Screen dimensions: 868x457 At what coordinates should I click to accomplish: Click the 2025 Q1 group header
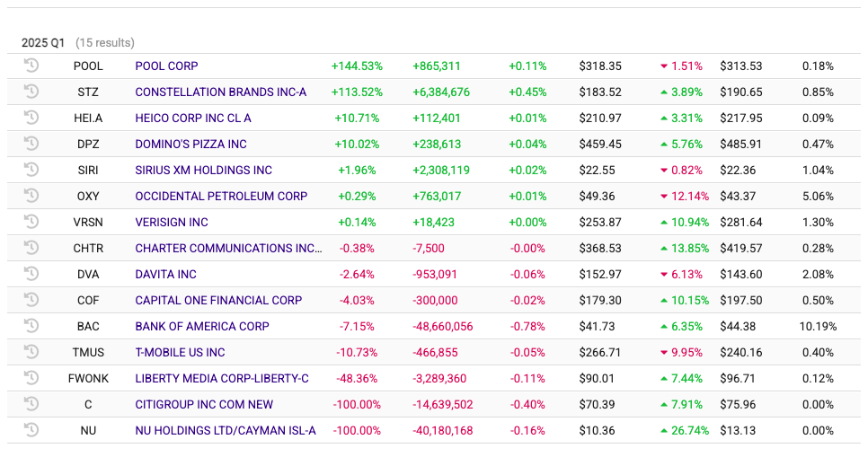click(x=42, y=42)
